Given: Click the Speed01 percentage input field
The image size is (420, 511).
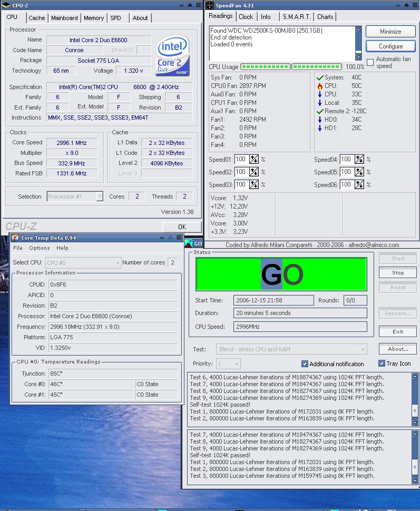Looking at the screenshot, I should coord(242,160).
